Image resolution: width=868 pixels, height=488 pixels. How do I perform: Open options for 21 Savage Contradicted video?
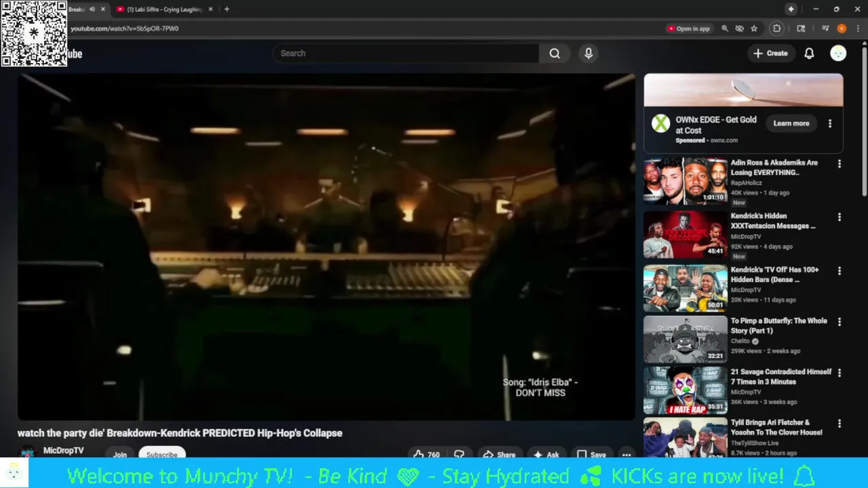840,373
